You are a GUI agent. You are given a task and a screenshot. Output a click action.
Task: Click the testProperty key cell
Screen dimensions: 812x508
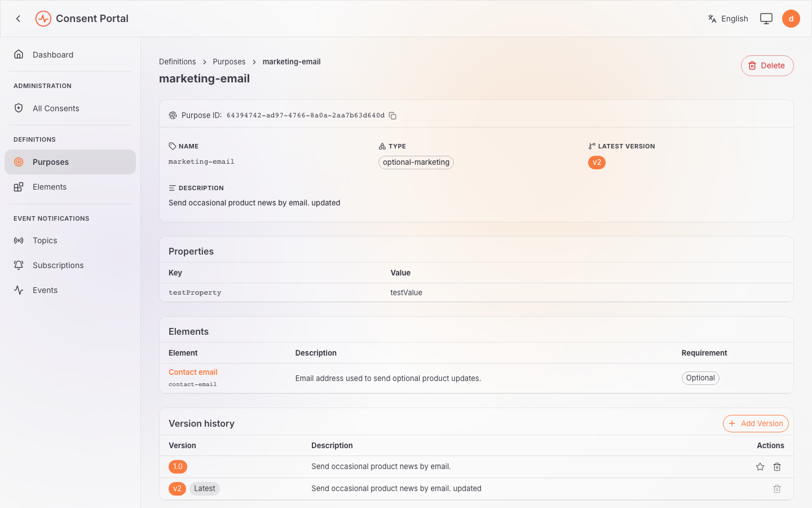point(195,292)
